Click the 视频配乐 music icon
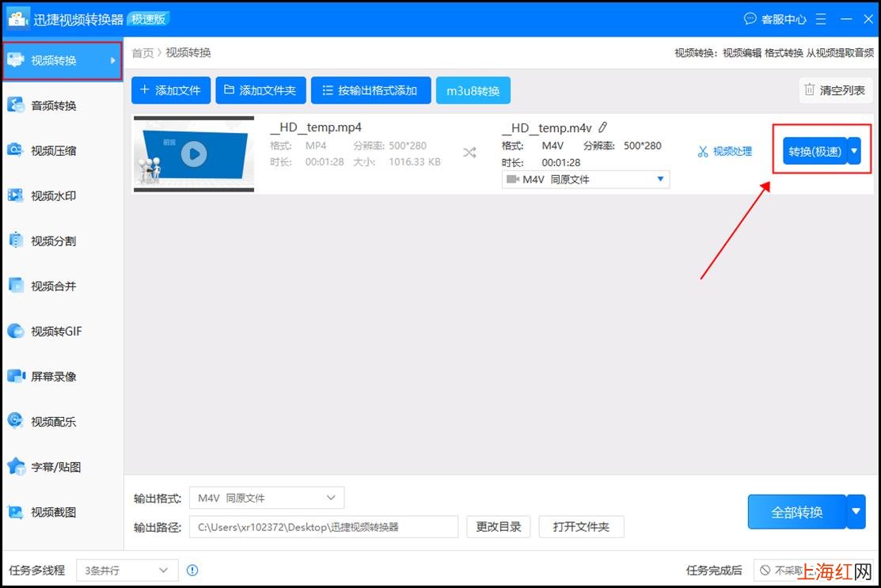Viewport: 881px width, 588px height. point(16,421)
